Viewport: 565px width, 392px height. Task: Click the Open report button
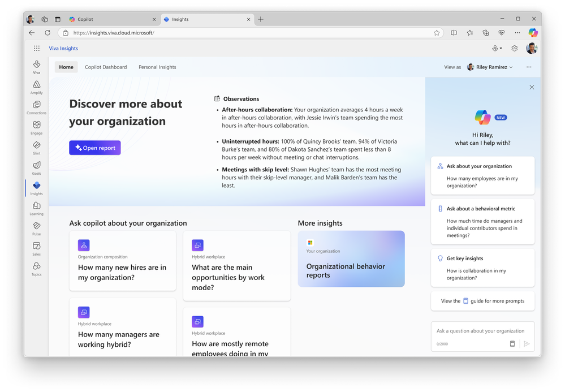[x=95, y=148]
